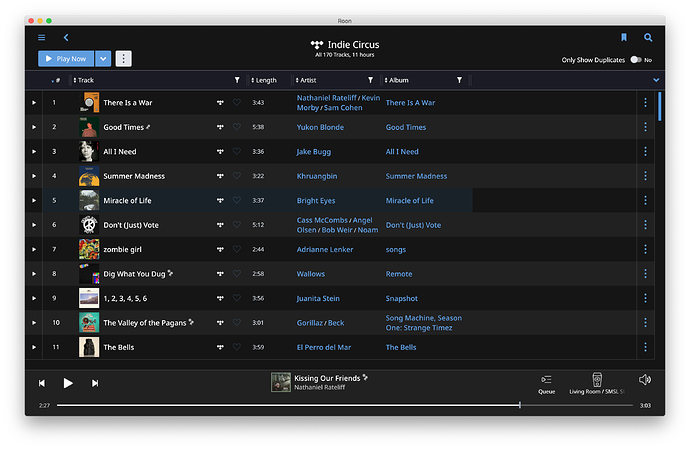Play the zombie girl row arrow
Image resolution: width=690 pixels, height=449 pixels.
point(34,249)
